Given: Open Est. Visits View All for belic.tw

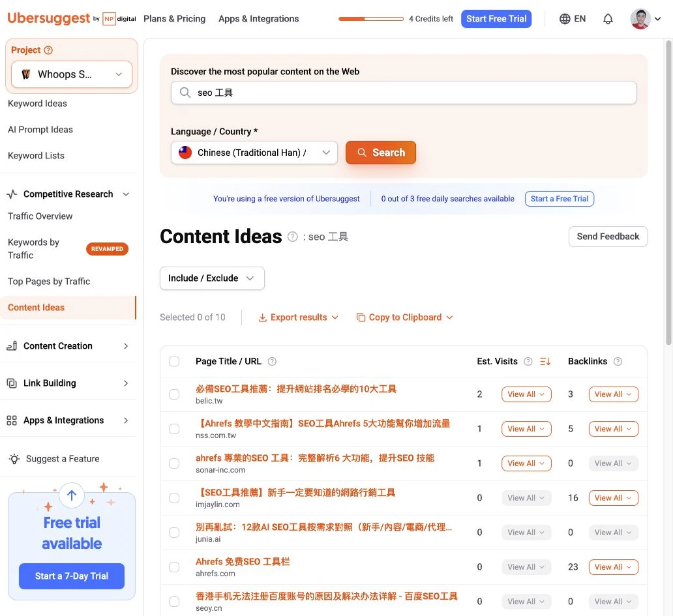Looking at the screenshot, I should tap(526, 394).
